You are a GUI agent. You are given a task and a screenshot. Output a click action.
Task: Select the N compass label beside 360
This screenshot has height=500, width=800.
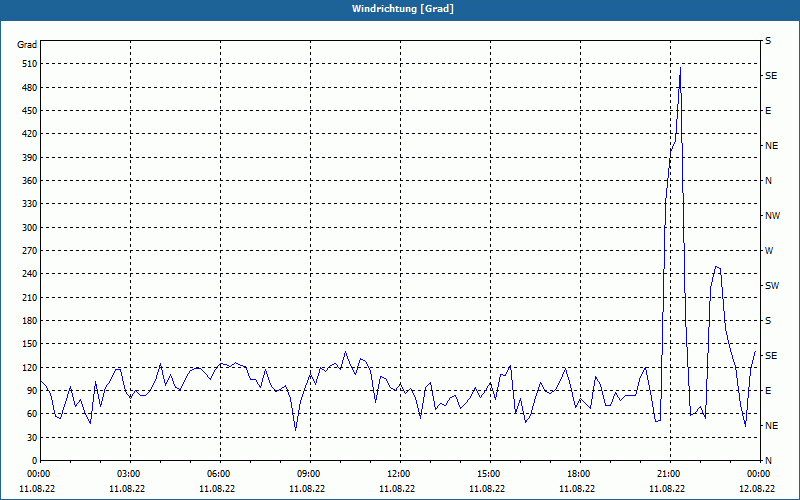[768, 181]
